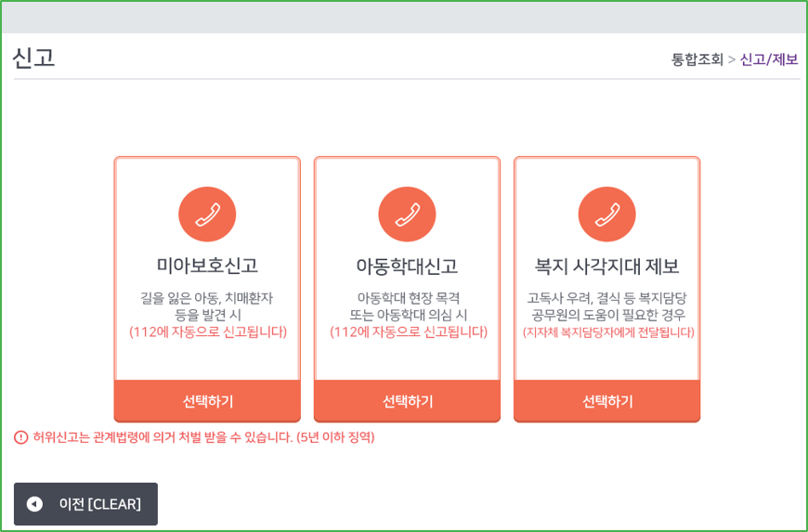
Task: Click the back arrow icon in 이전 button
Action: (34, 504)
